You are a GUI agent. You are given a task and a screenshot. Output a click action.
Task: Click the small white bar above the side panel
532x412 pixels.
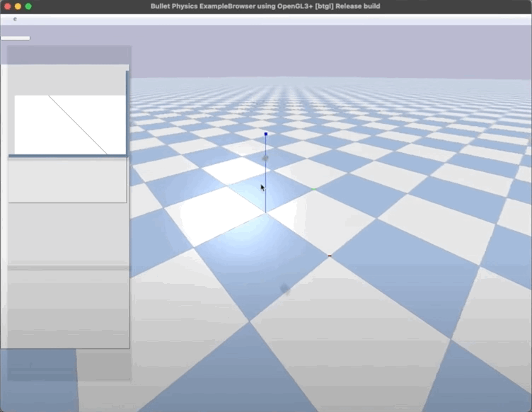pyautogui.click(x=16, y=38)
